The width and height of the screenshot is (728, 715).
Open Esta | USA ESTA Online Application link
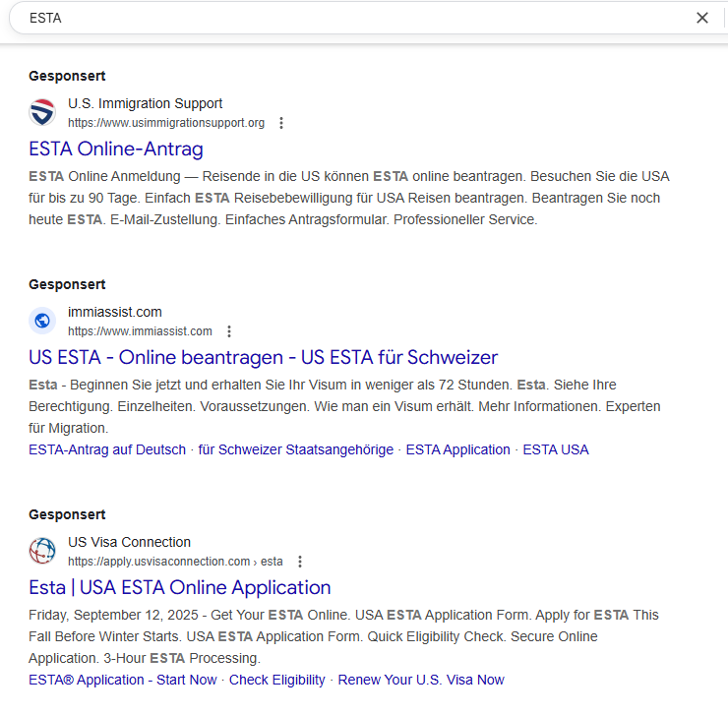click(x=180, y=588)
